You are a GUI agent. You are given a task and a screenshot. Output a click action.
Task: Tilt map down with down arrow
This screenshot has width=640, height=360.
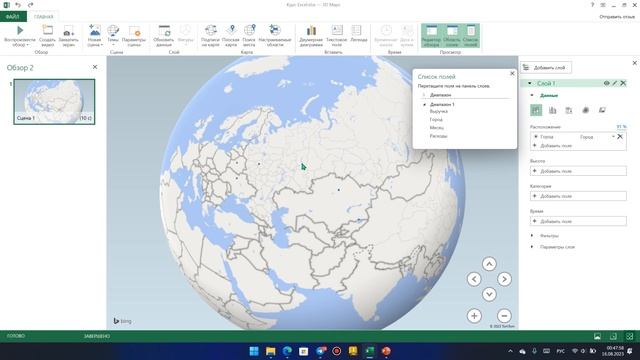pyautogui.click(x=489, y=294)
